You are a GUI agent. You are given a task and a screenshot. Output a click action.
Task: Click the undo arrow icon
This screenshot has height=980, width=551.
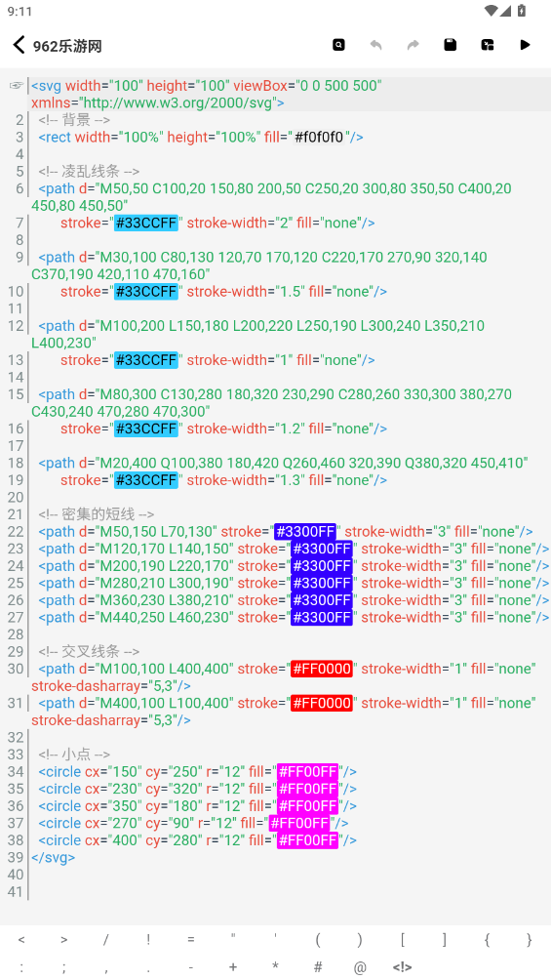tap(375, 45)
